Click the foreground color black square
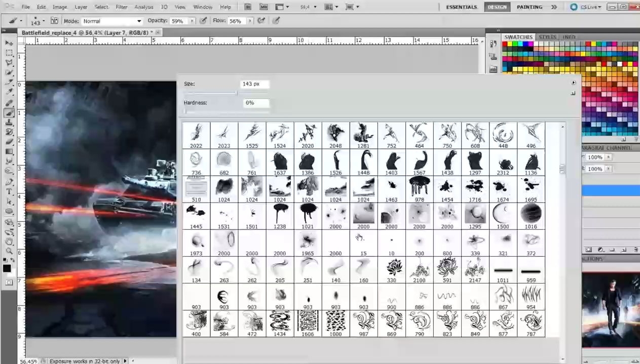640x364 pixels. 7,268
